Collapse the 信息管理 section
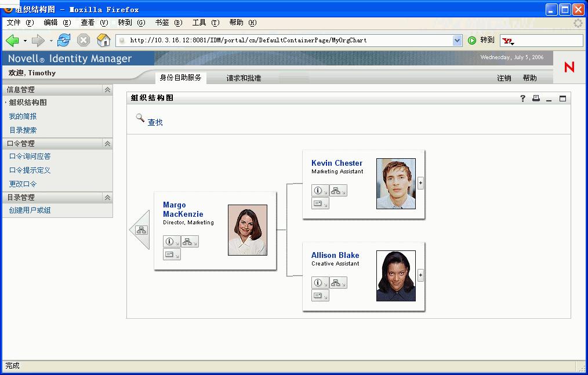This screenshot has height=375, width=588. click(x=108, y=90)
